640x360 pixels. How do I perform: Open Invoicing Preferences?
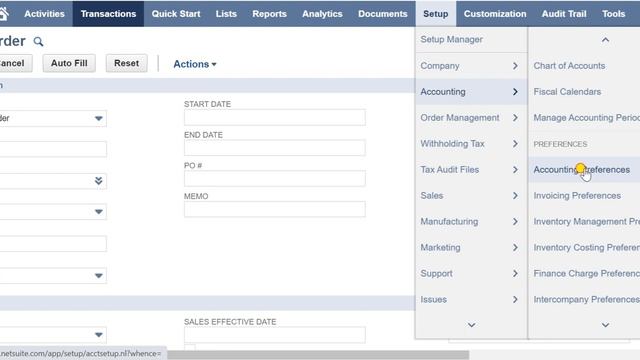pos(577,196)
